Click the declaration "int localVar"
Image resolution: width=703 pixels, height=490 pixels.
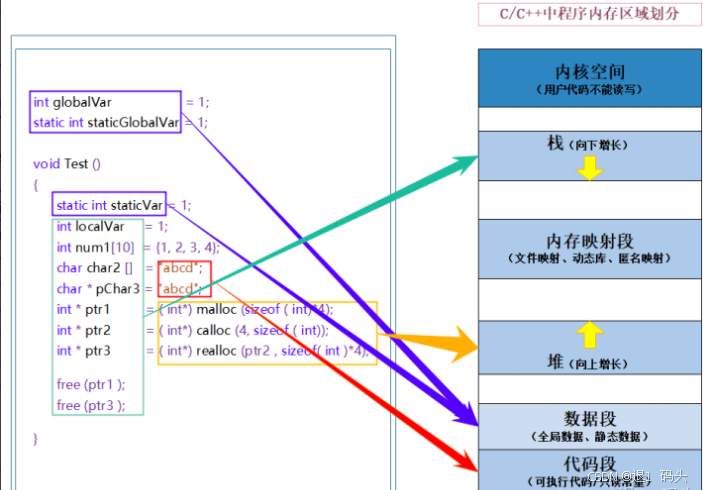tap(91, 226)
